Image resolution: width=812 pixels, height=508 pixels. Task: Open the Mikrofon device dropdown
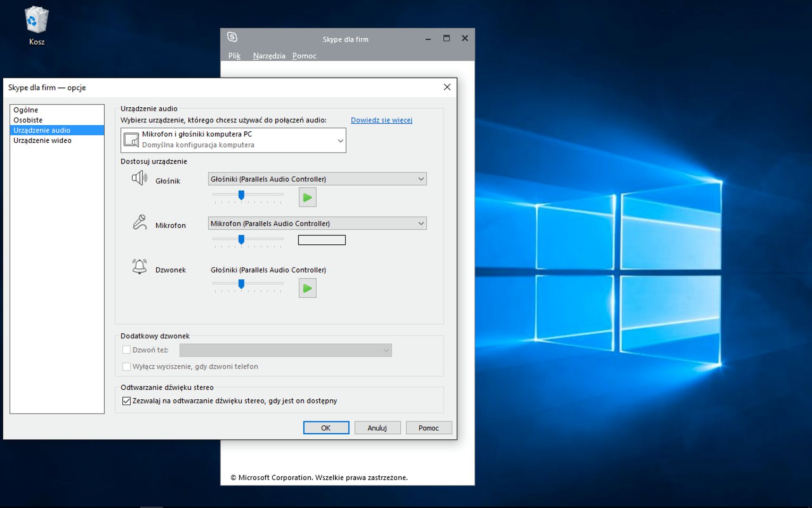coord(317,223)
